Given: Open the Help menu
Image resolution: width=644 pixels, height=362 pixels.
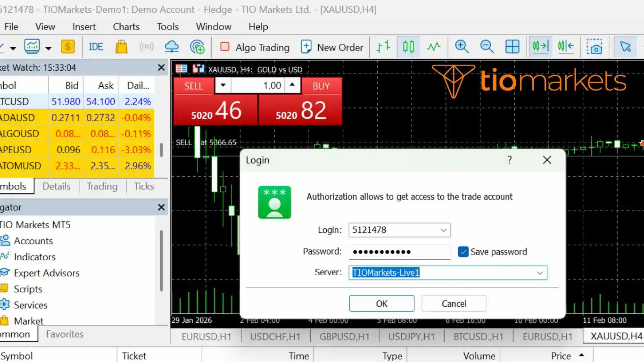Looking at the screenshot, I should 258,27.
